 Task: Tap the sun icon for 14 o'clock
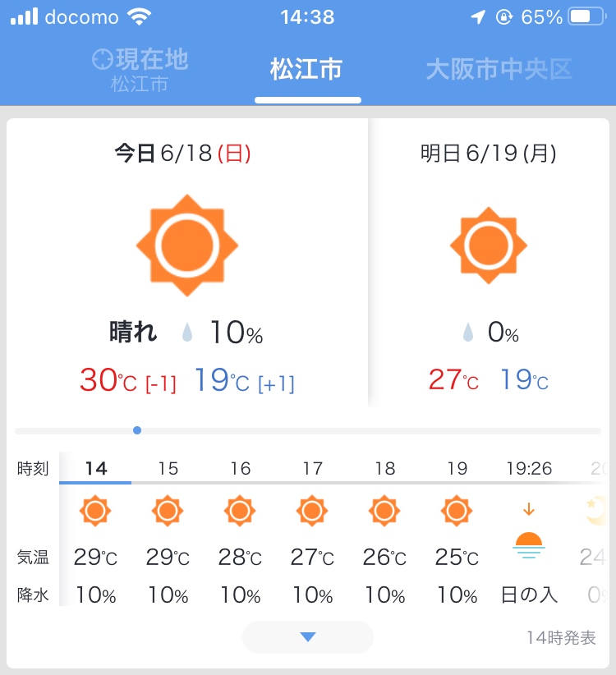(95, 511)
